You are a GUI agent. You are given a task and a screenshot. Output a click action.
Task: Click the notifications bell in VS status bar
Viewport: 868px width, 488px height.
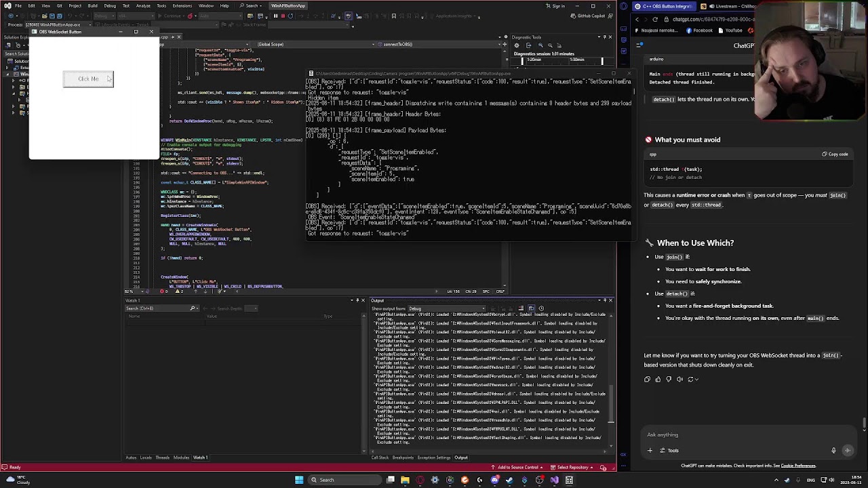click(x=603, y=467)
